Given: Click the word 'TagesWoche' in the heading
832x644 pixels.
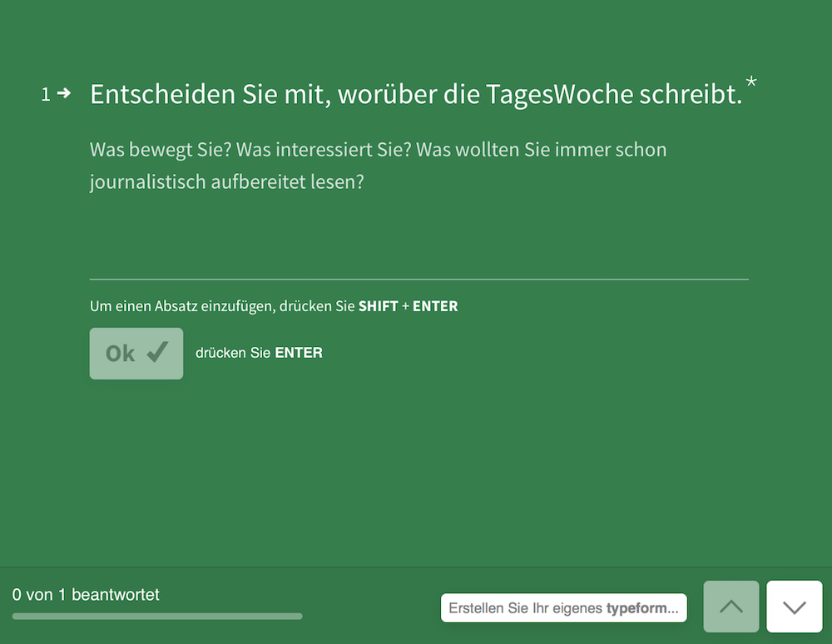Looking at the screenshot, I should pyautogui.click(x=560, y=94).
